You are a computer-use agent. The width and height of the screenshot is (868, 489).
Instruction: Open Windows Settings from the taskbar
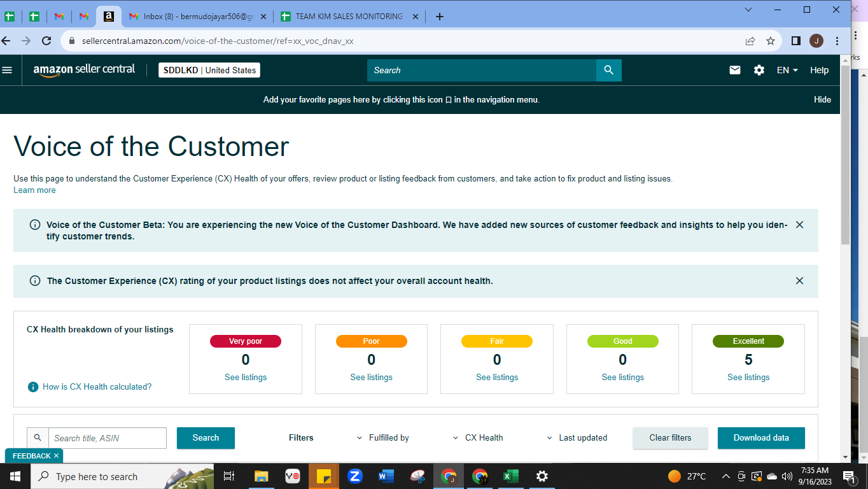tap(542, 476)
